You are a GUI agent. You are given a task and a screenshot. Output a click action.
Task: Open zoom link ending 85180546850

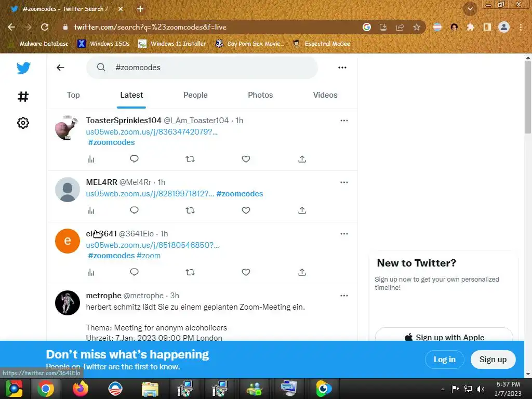[152, 245]
